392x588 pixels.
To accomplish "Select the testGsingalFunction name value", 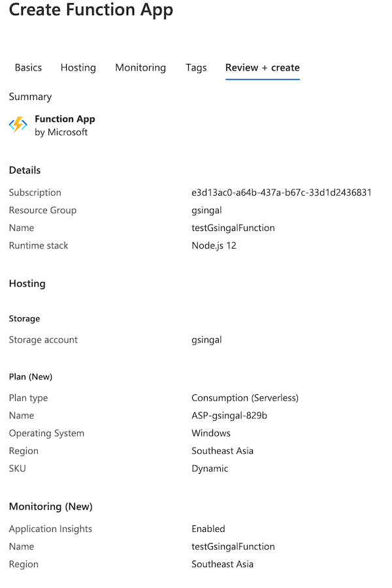I will click(x=233, y=228).
